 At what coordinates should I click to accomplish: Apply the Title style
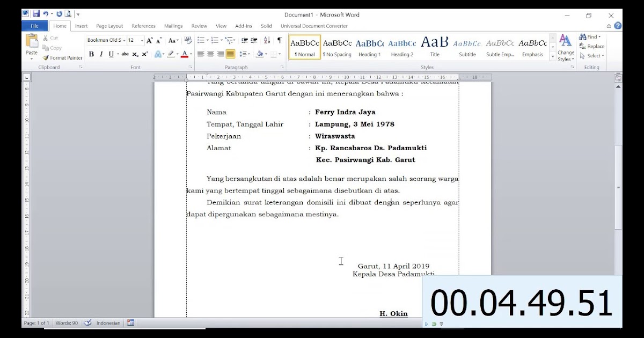(435, 47)
